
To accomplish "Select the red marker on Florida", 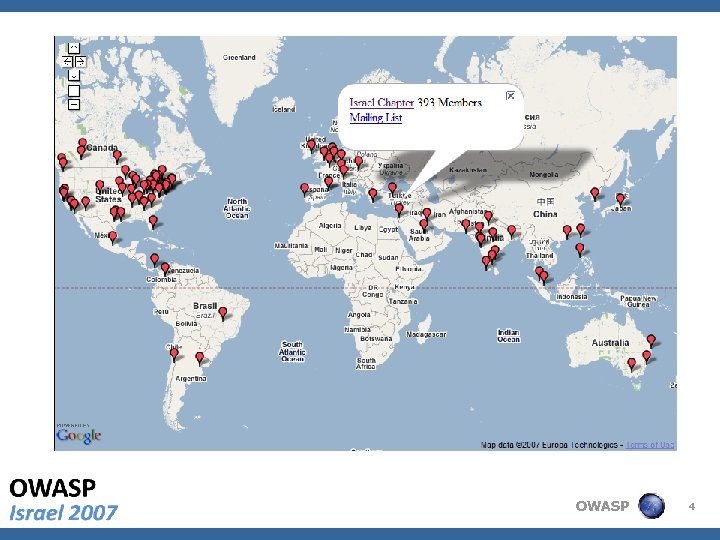I will [x=153, y=222].
